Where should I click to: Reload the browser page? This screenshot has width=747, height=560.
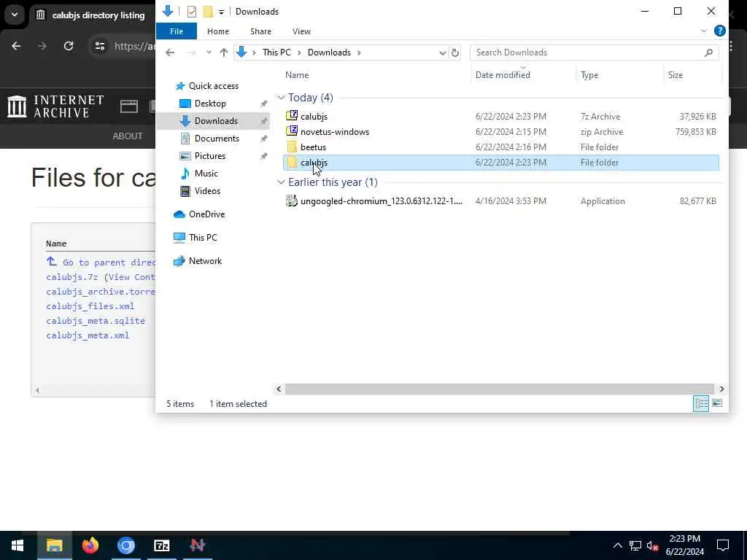(69, 46)
